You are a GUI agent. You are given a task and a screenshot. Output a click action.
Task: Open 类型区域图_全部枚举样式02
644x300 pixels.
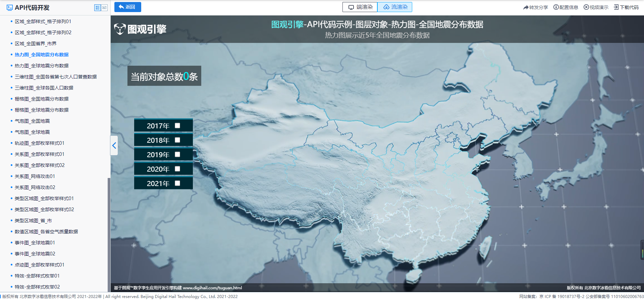(x=44, y=209)
